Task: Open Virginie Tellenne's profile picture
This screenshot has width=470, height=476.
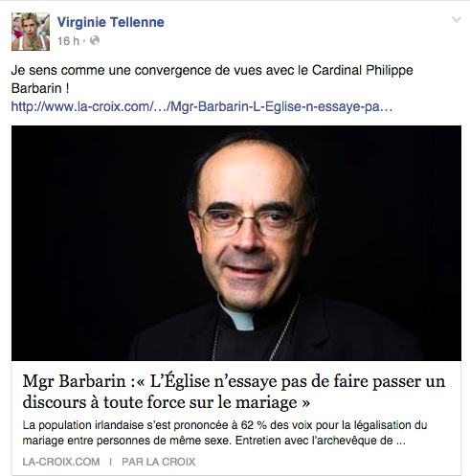Action: 31,32
